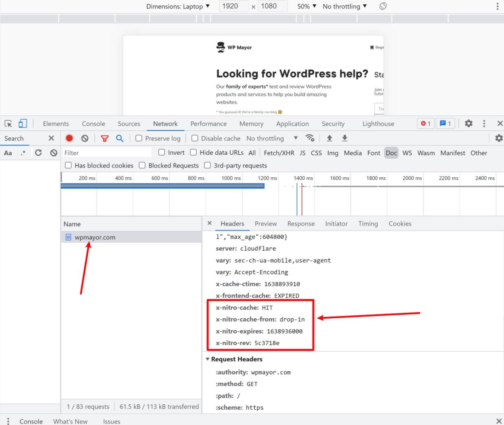Screen dimensions: 504x425
Task: Close the request details pane
Action: 209,223
